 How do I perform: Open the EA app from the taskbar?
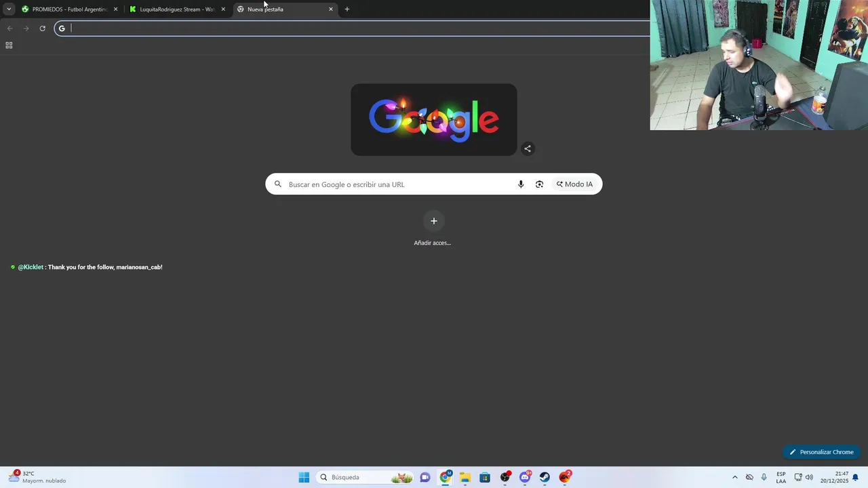coord(565,477)
